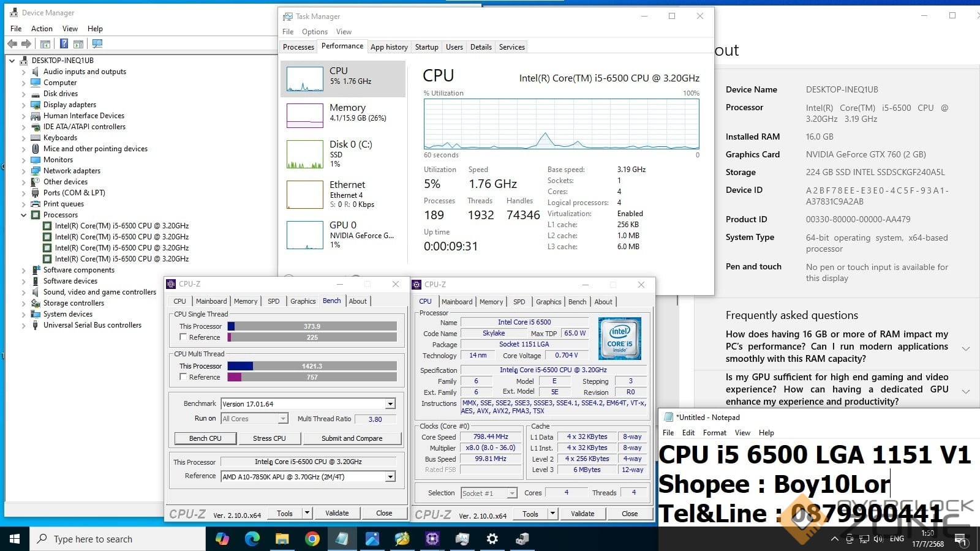Click the Stress CPU button

click(x=269, y=438)
